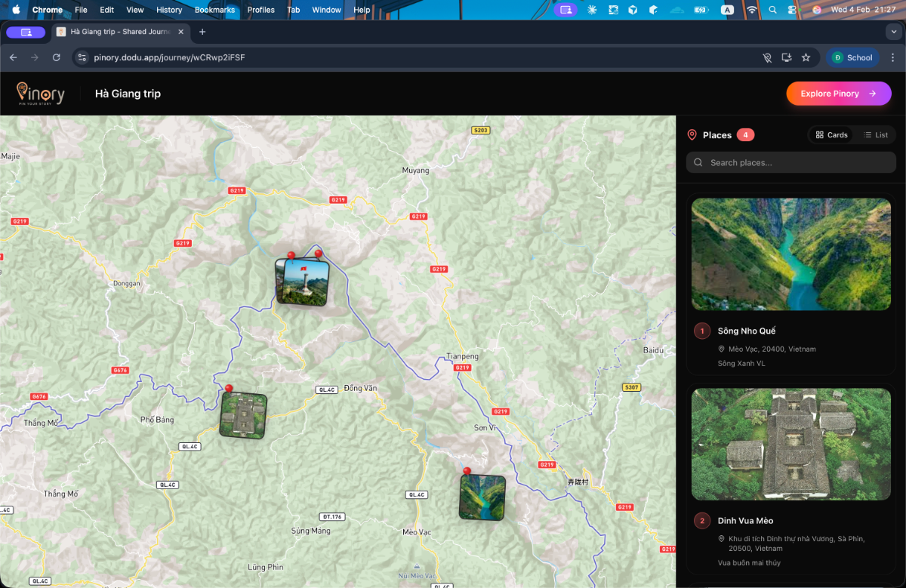Toggle screen mirroring icon in menu bar
906x588 pixels.
tap(565, 10)
